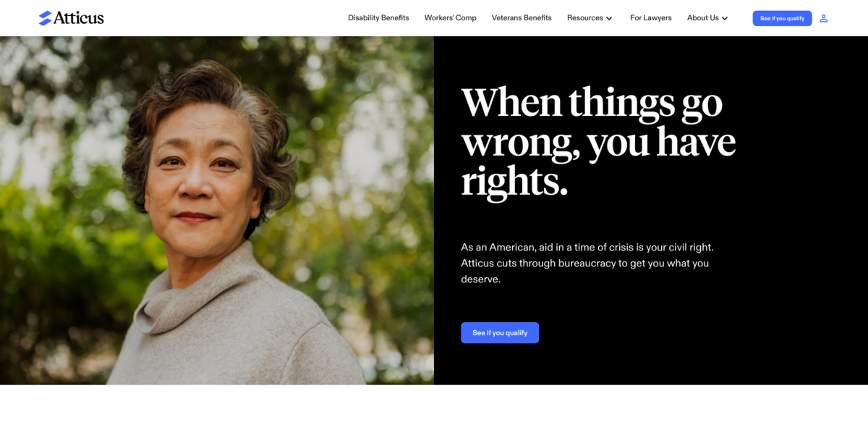
Task: Click the Atticus blue logo icon
Action: click(45, 18)
